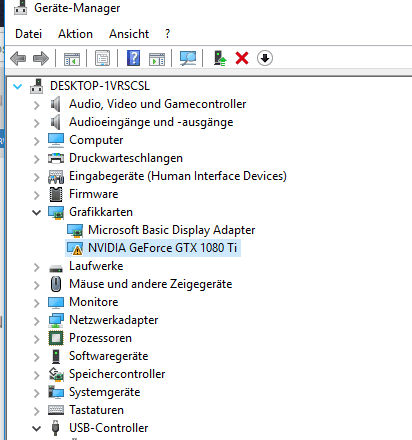This screenshot has width=412, height=440.
Task: Click the red X uninstall device icon
Action: click(x=242, y=58)
